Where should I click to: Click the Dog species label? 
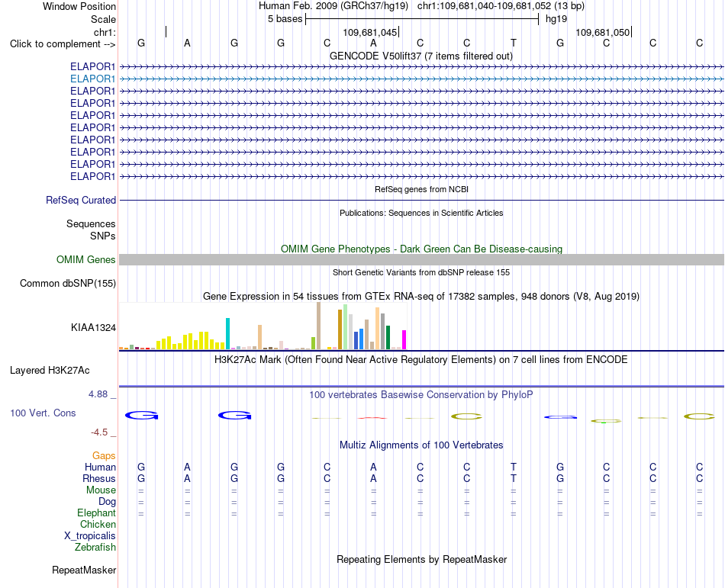click(x=107, y=501)
